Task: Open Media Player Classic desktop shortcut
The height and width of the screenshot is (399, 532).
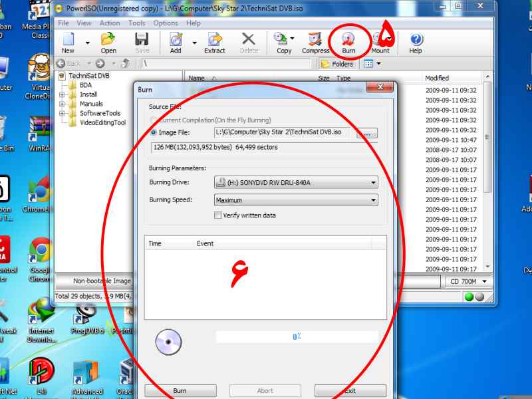Action: pos(38,19)
